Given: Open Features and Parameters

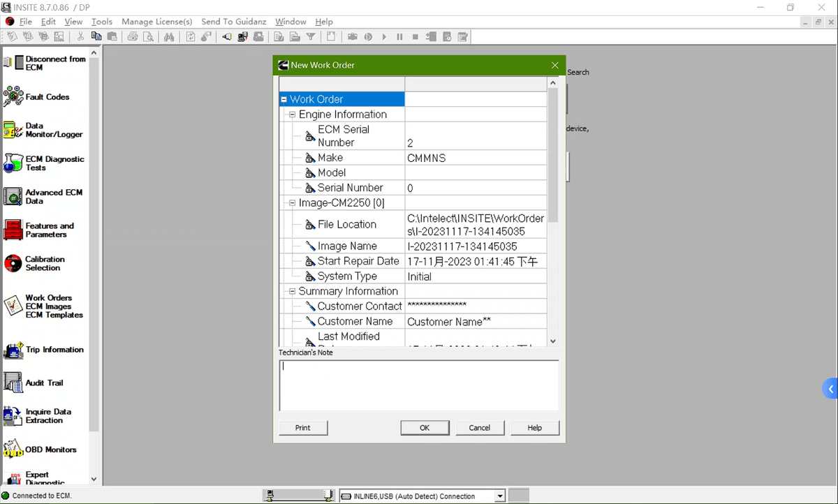Looking at the screenshot, I should (x=49, y=230).
